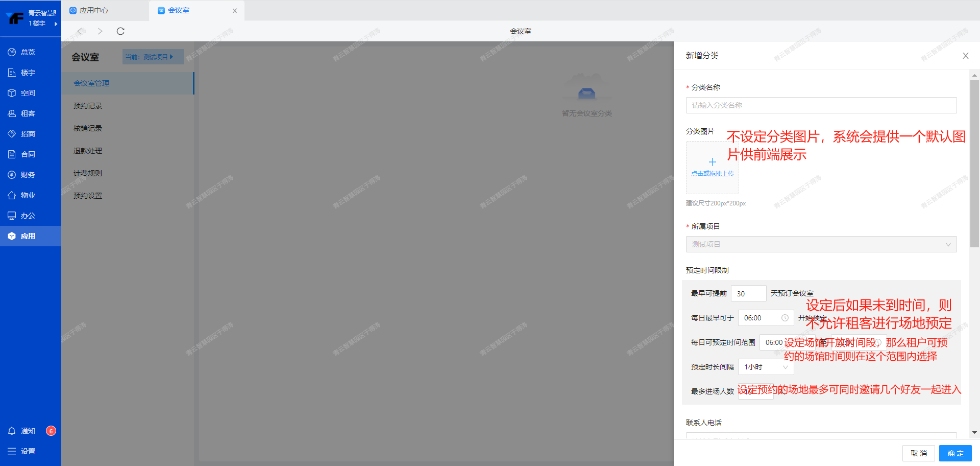The image size is (980, 466).
Task: Open the 总览 overview sidebar icon
Action: pos(12,52)
